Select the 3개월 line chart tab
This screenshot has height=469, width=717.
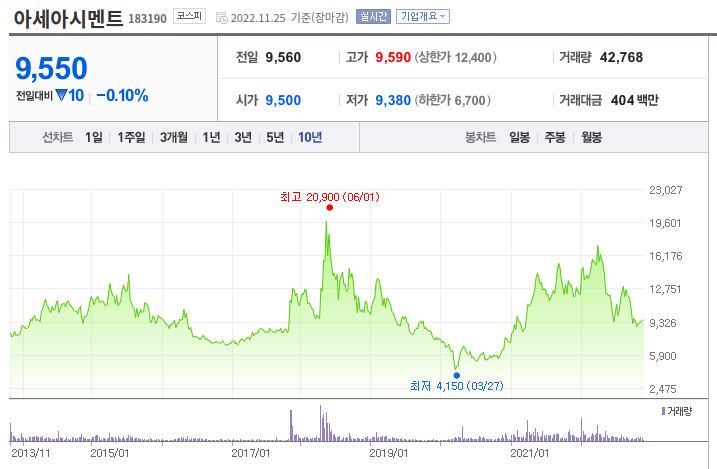[x=174, y=137]
